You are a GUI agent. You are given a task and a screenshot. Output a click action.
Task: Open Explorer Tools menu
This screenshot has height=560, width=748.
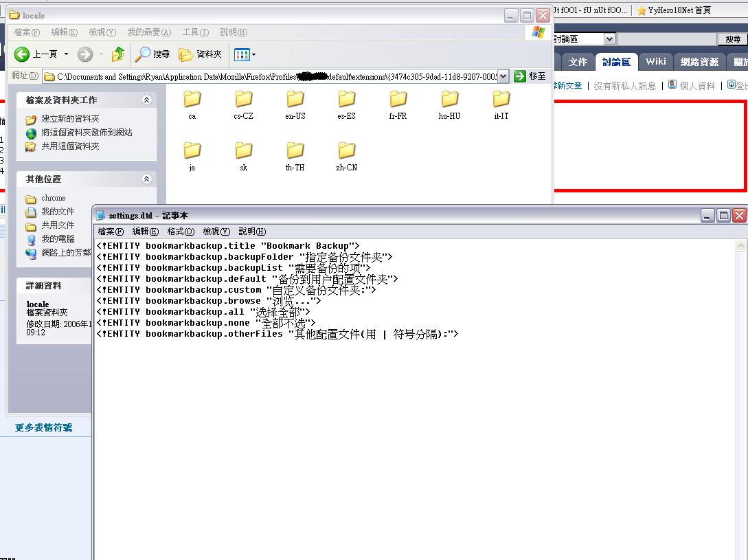click(196, 32)
